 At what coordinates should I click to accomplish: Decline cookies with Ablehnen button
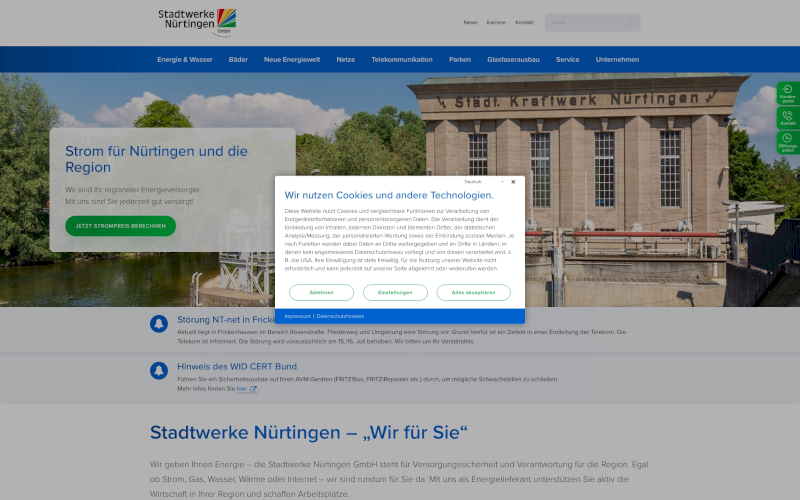pyautogui.click(x=321, y=292)
